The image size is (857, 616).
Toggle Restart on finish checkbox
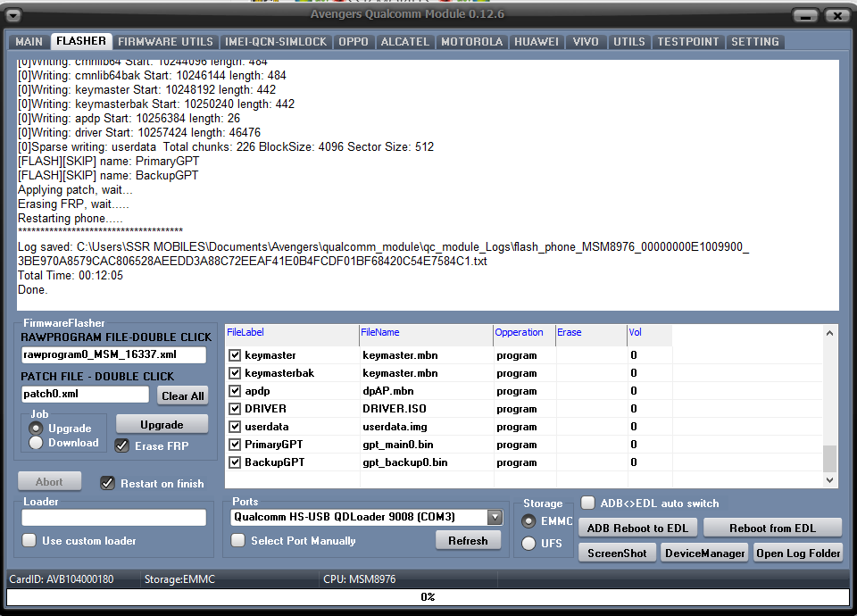108,483
